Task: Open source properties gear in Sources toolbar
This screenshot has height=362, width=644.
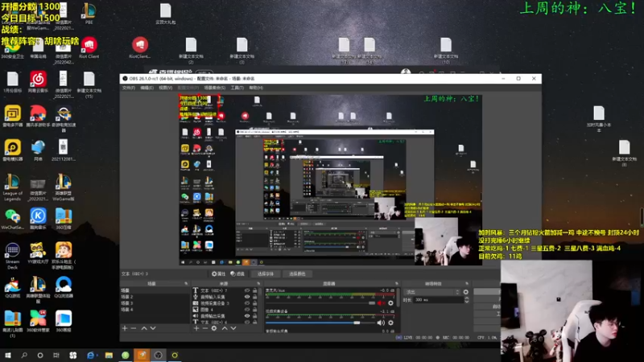Action: click(214, 328)
